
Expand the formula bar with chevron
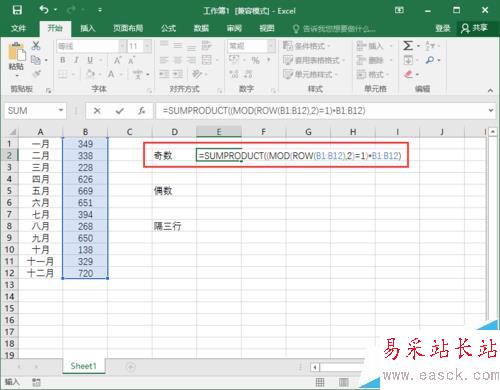point(491,110)
